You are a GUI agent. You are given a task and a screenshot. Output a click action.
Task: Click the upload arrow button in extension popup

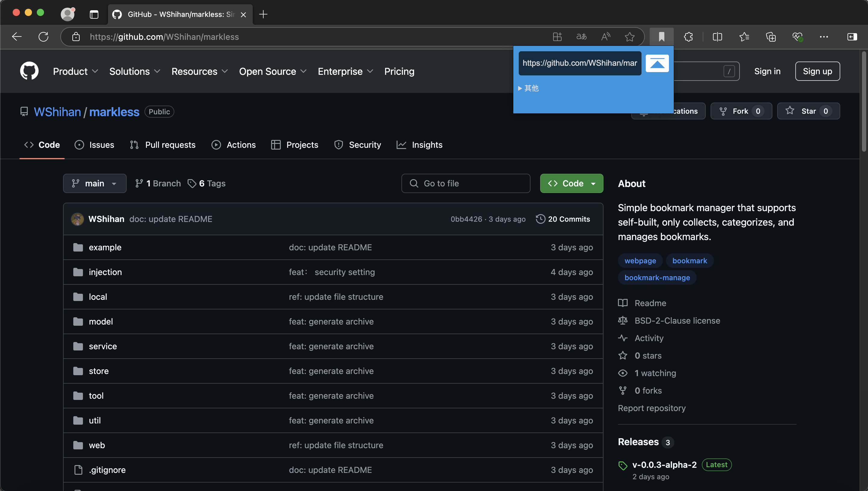[657, 63]
